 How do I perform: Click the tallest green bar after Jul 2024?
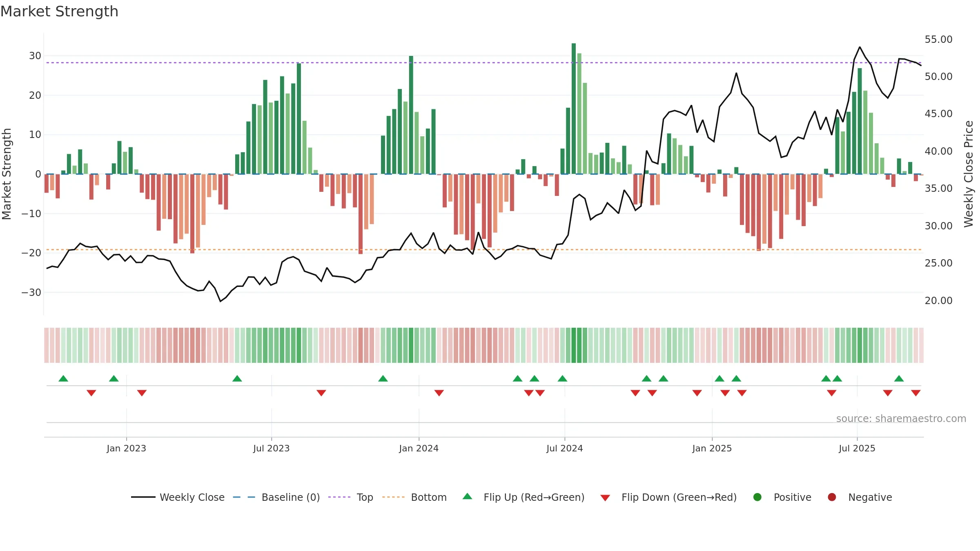pyautogui.click(x=574, y=109)
